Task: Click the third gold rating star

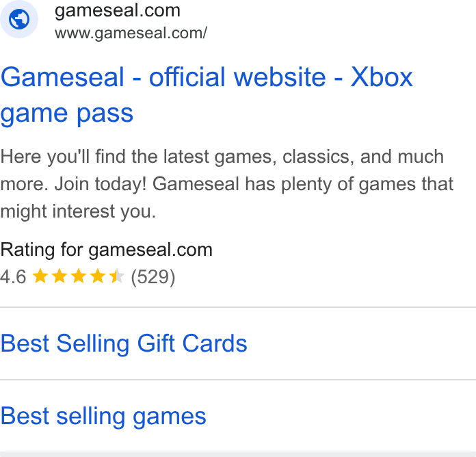Action: (79, 276)
